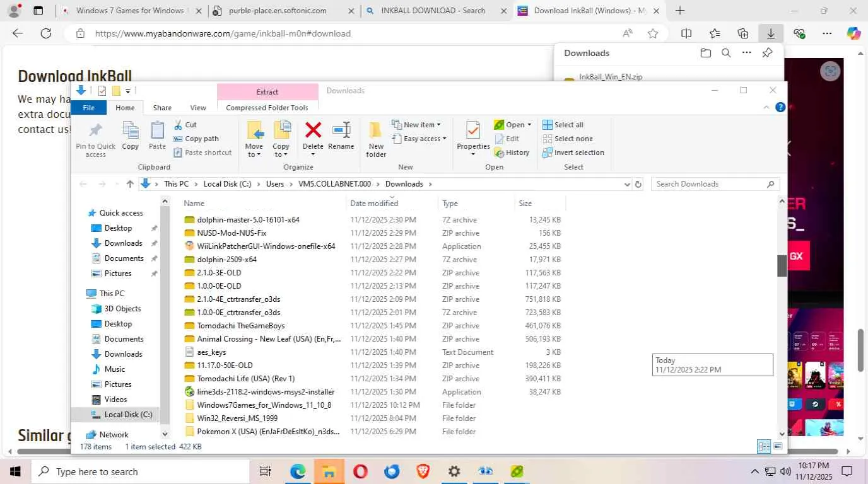868x484 pixels.
Task: Open More options in Edge Downloads panel
Action: coord(747,53)
